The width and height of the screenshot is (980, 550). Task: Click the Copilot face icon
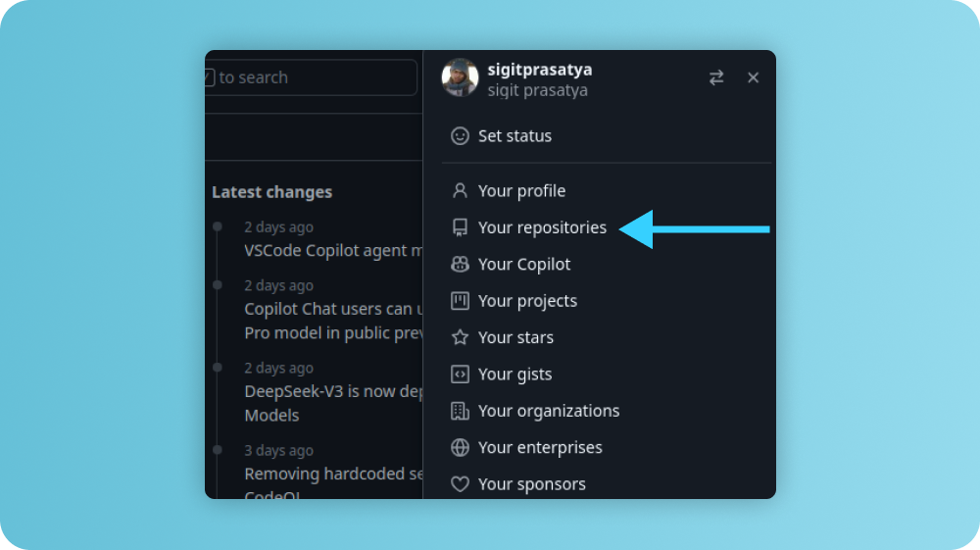(x=460, y=264)
